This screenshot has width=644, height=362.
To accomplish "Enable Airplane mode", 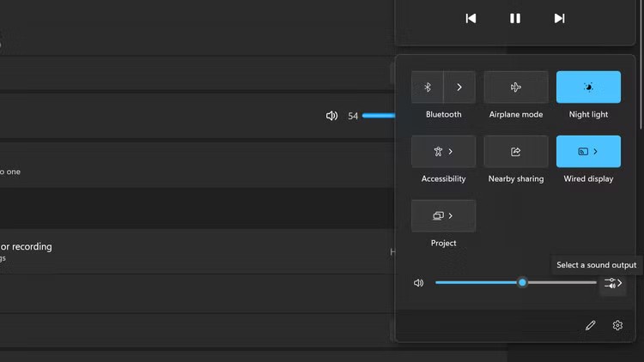I will (516, 87).
